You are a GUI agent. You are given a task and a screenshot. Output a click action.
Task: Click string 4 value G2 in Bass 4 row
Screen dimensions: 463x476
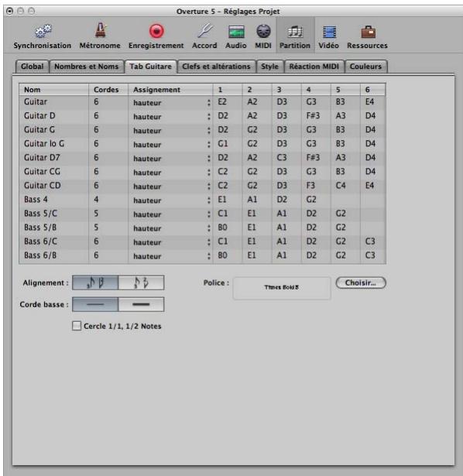pyautogui.click(x=311, y=200)
